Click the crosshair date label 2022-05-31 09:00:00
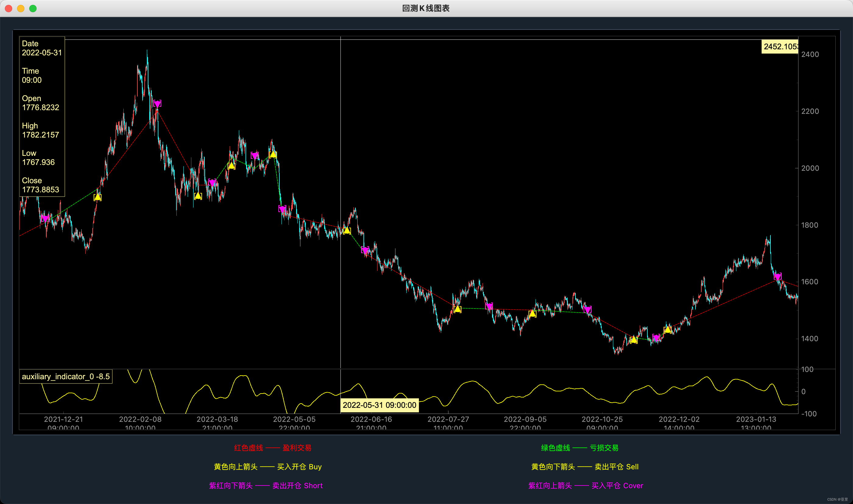 [379, 405]
